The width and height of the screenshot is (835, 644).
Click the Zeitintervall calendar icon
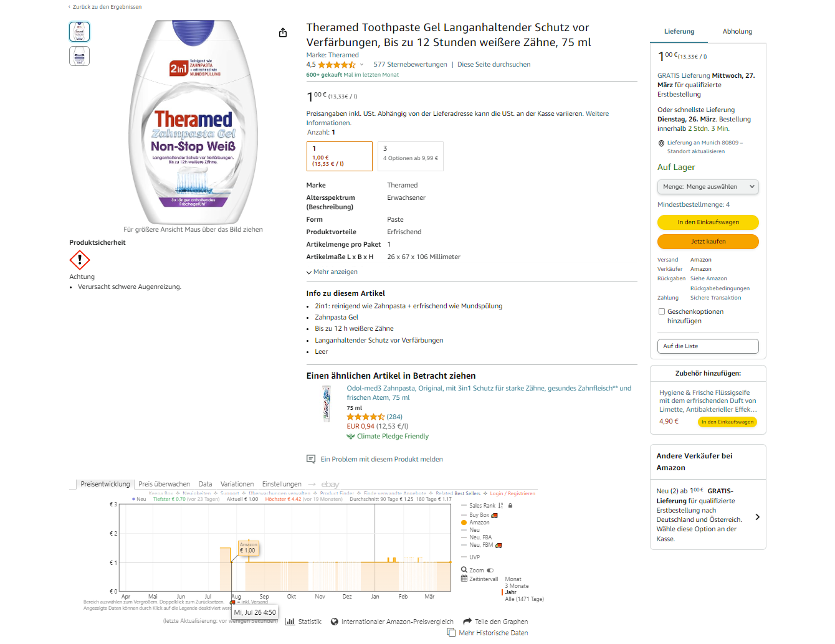[x=464, y=579]
